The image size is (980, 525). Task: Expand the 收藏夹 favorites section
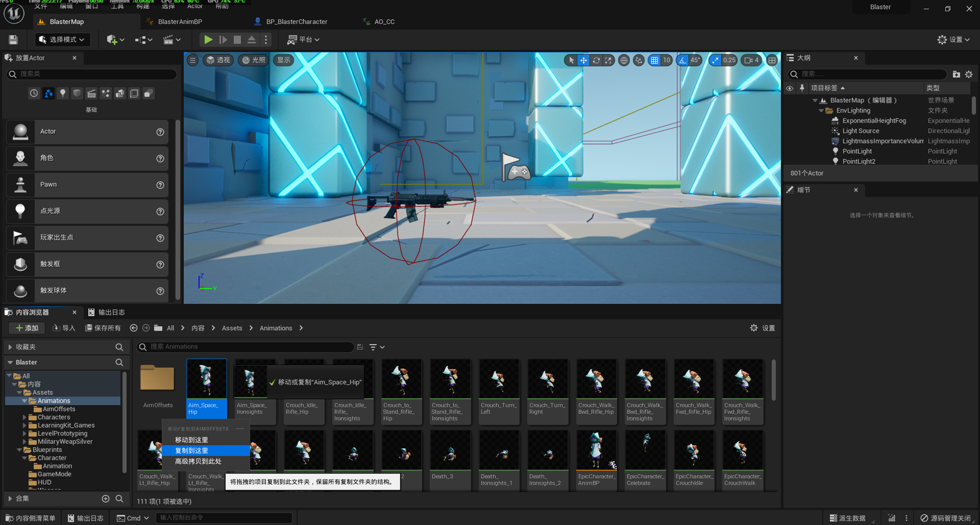point(10,347)
